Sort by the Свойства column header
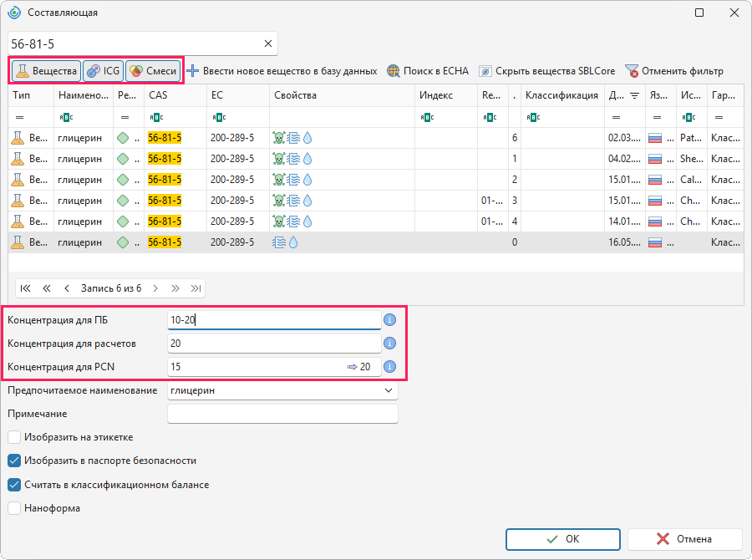 click(342, 95)
